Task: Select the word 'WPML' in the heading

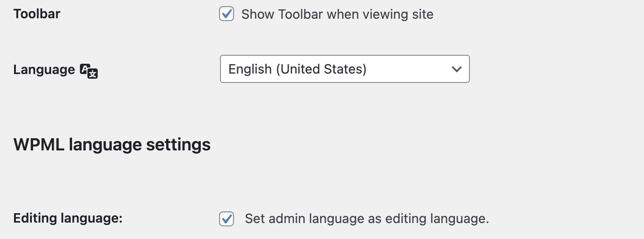Action: coord(39,144)
